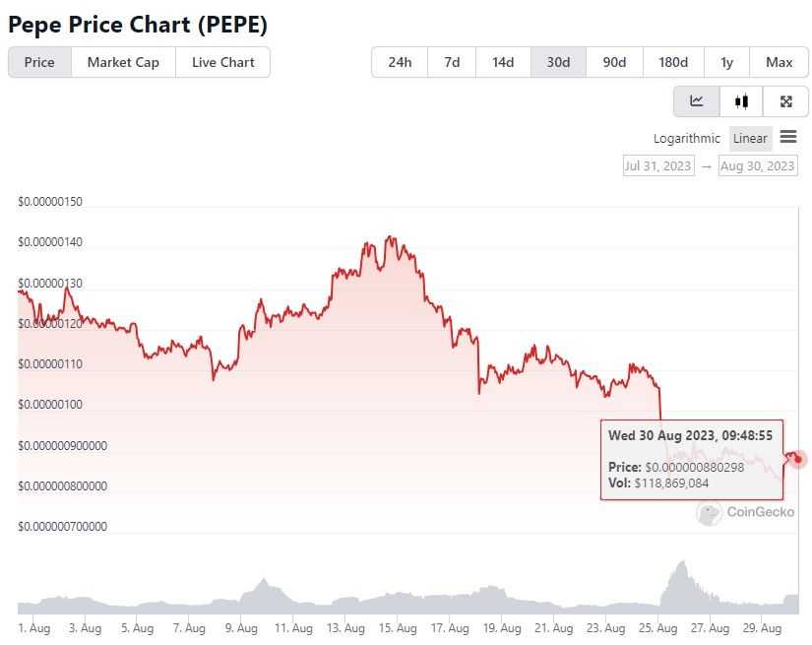View the 14d chart period
This screenshot has height=645, width=812.
tap(503, 62)
